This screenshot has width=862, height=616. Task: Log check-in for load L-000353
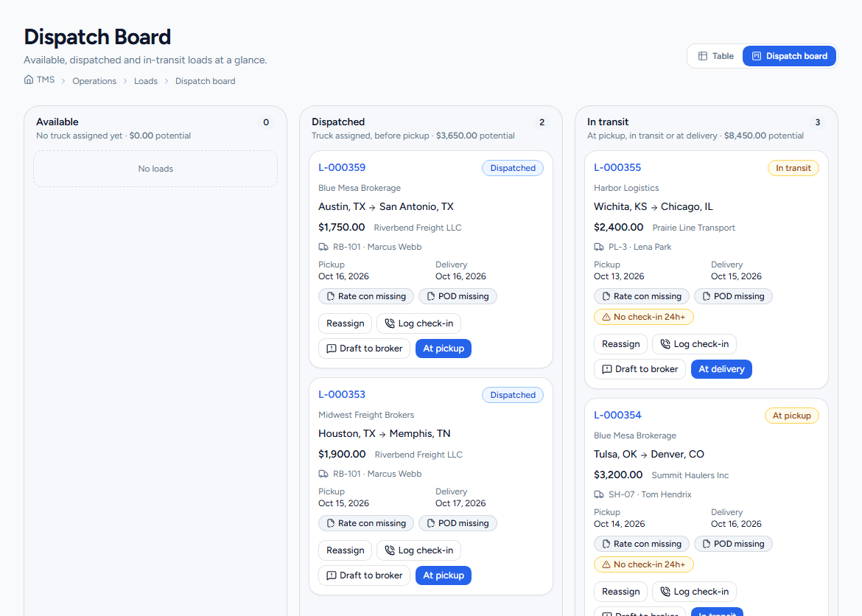(x=419, y=550)
